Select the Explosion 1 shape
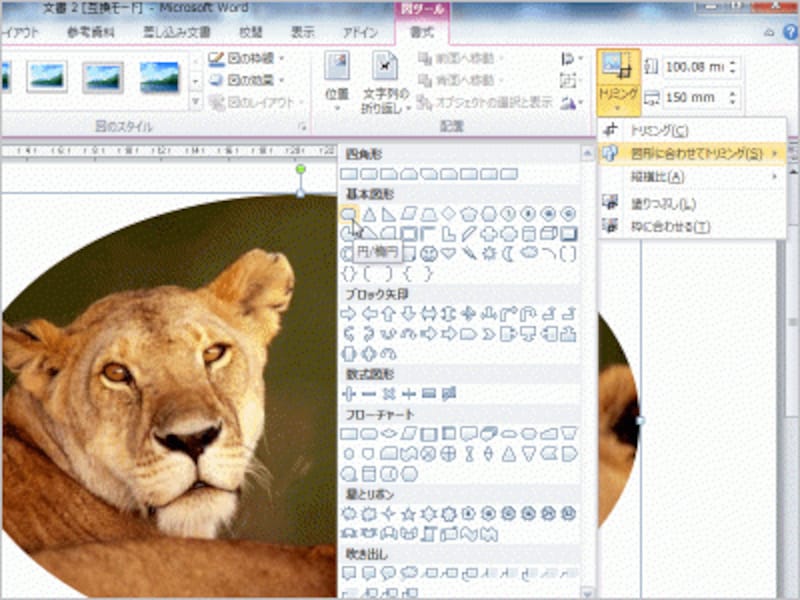Image resolution: width=800 pixels, height=600 pixels. 349,514
